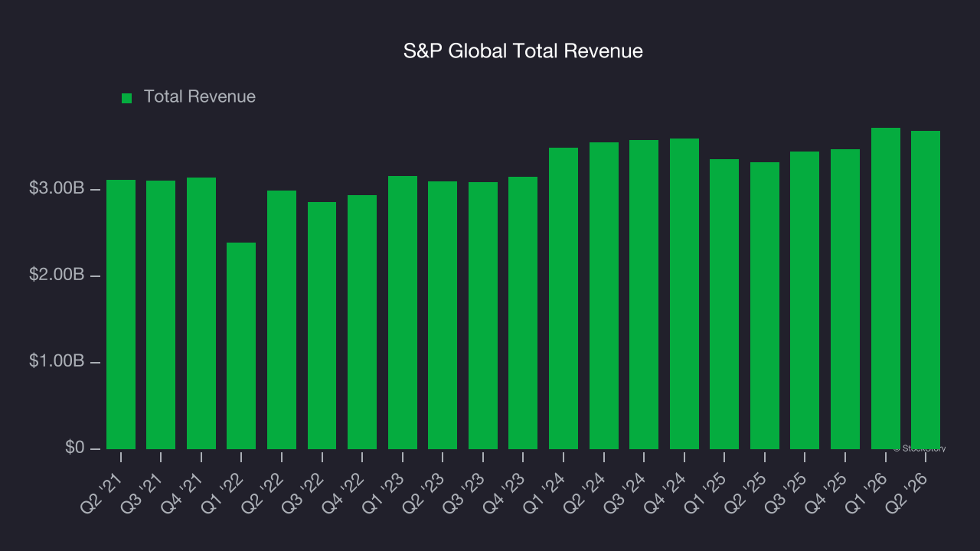Select the Q2 '21 revenue bar

121,315
